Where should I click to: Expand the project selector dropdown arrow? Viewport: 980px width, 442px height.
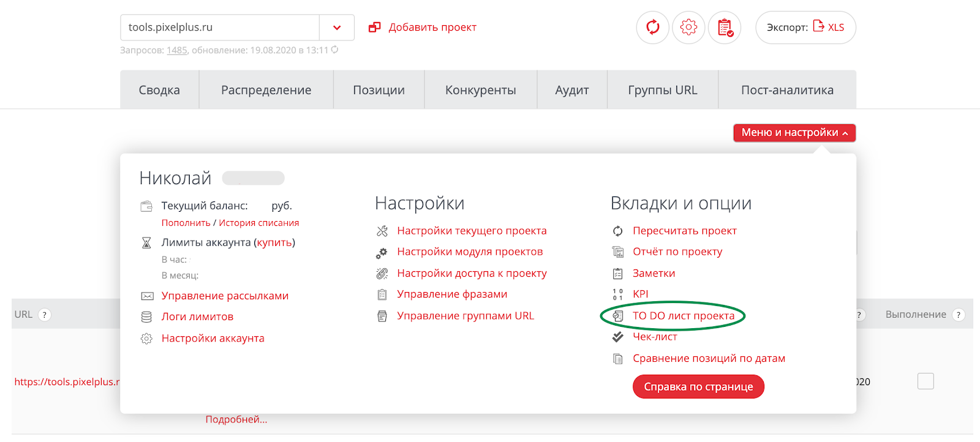[337, 28]
